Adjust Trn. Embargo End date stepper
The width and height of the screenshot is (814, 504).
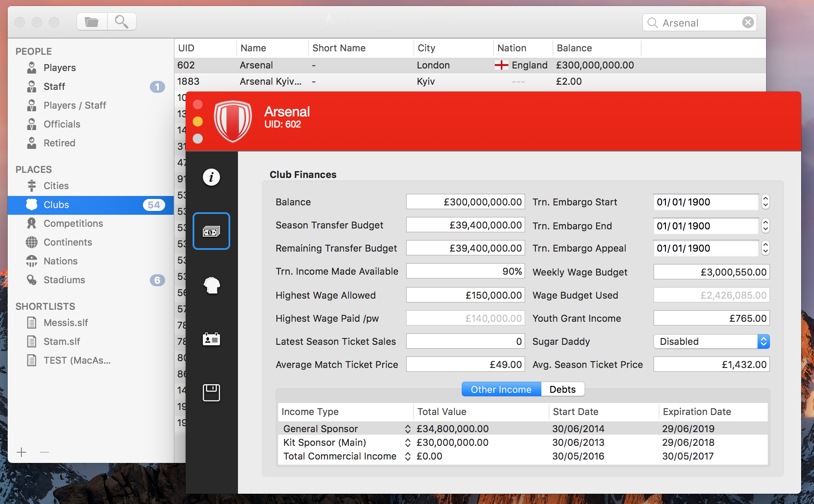pos(766,226)
